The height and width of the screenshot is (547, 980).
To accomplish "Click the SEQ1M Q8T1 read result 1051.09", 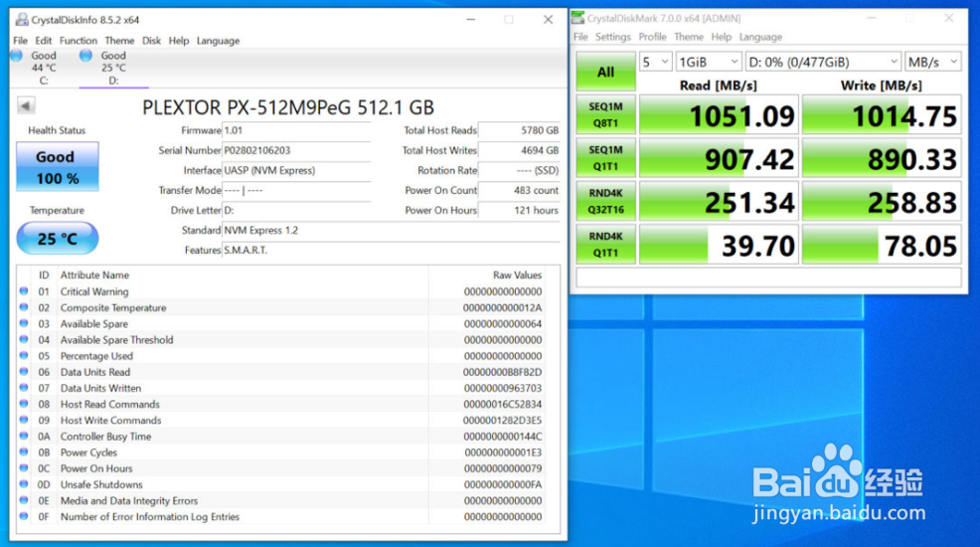I will pos(719,114).
